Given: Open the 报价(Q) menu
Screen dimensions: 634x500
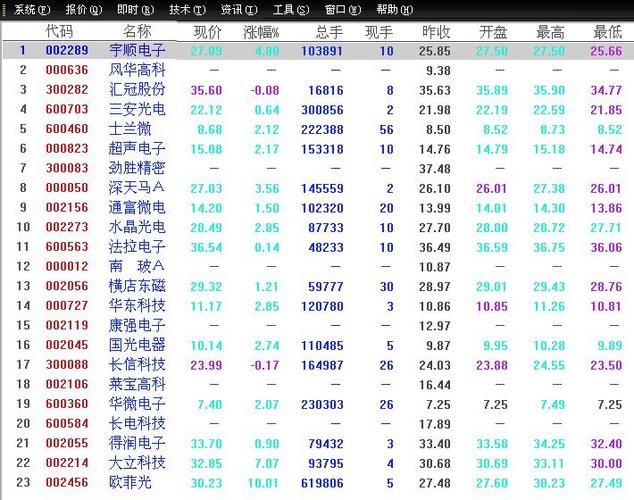Looking at the screenshot, I should click(x=84, y=9).
